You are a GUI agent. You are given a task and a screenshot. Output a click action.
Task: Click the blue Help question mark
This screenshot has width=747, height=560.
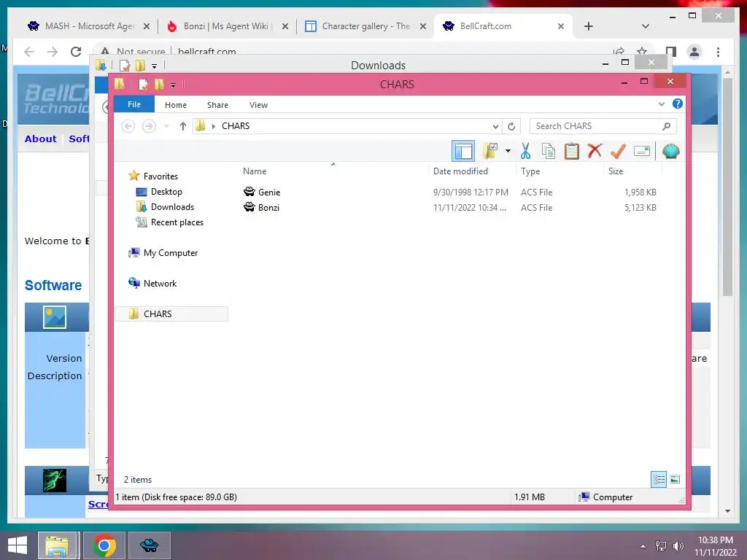(678, 104)
